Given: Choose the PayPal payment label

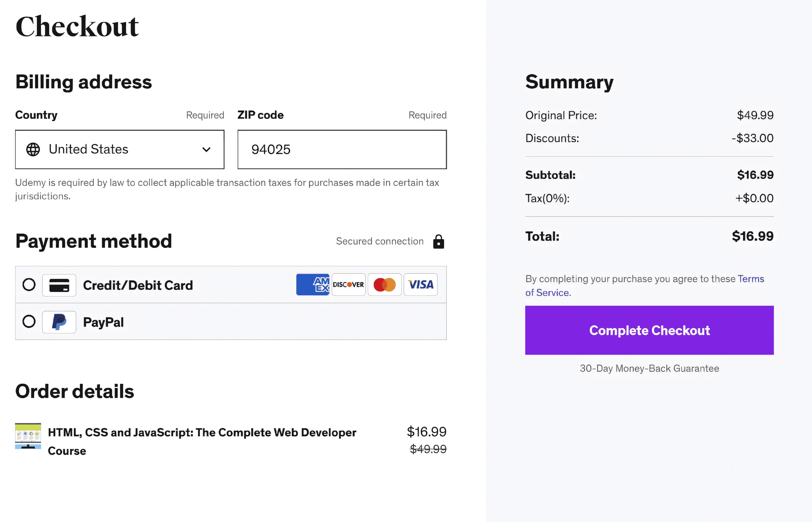Looking at the screenshot, I should (x=103, y=322).
